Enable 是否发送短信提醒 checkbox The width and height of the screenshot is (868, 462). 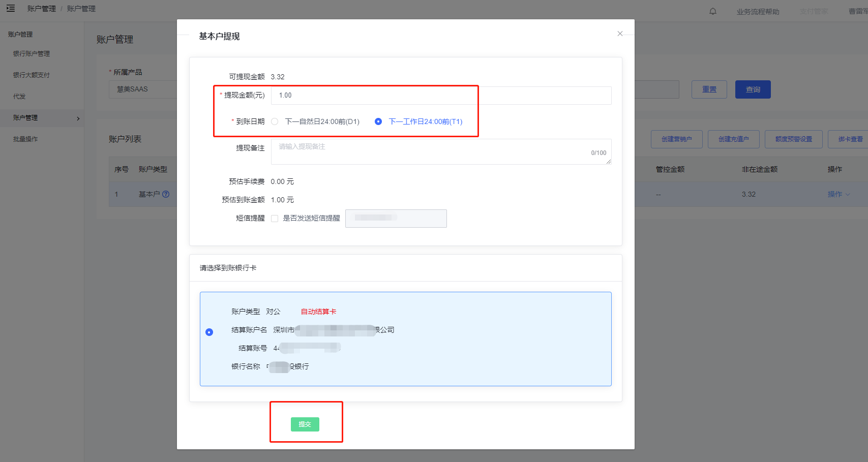pyautogui.click(x=275, y=219)
